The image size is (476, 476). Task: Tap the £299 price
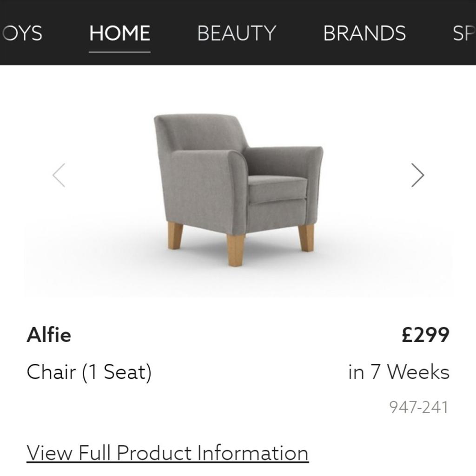(425, 335)
